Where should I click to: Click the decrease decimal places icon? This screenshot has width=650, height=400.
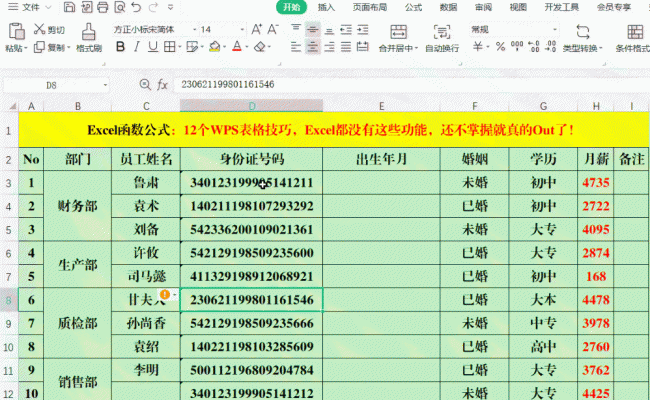550,46
